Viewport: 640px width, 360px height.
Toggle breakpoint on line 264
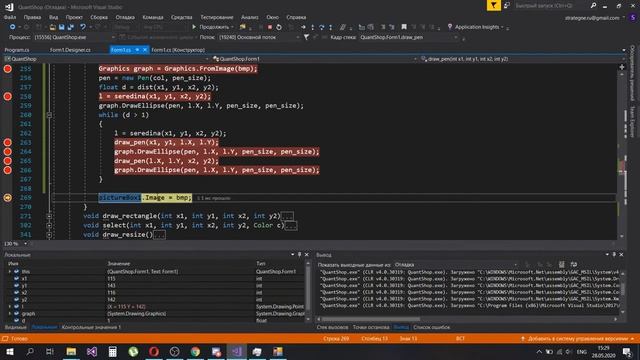pyautogui.click(x=7, y=151)
